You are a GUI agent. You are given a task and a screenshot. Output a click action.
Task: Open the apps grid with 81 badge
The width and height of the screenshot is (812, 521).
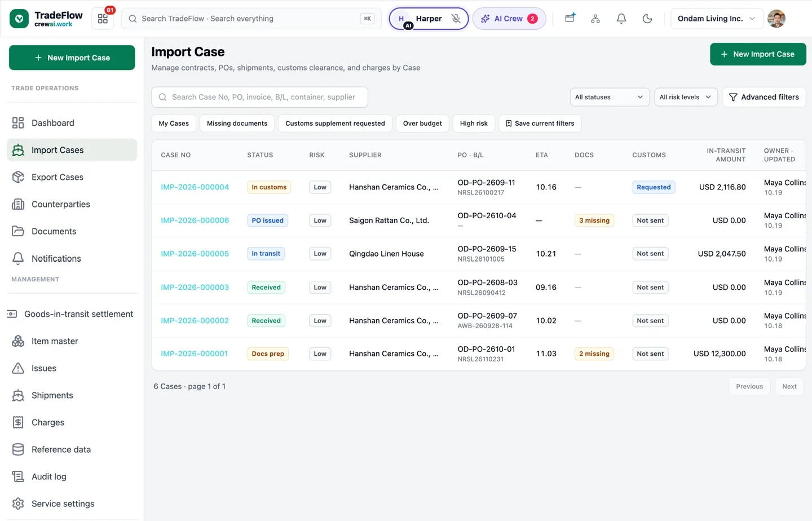103,19
